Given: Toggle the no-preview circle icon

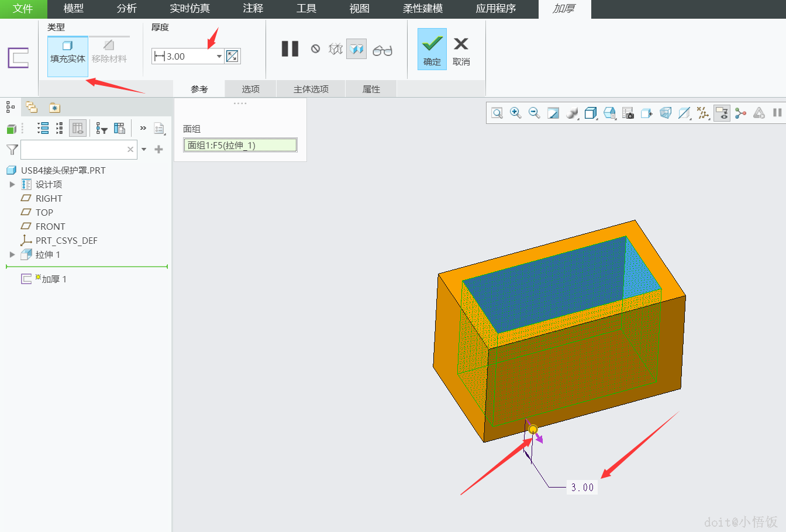Looking at the screenshot, I should 315,49.
